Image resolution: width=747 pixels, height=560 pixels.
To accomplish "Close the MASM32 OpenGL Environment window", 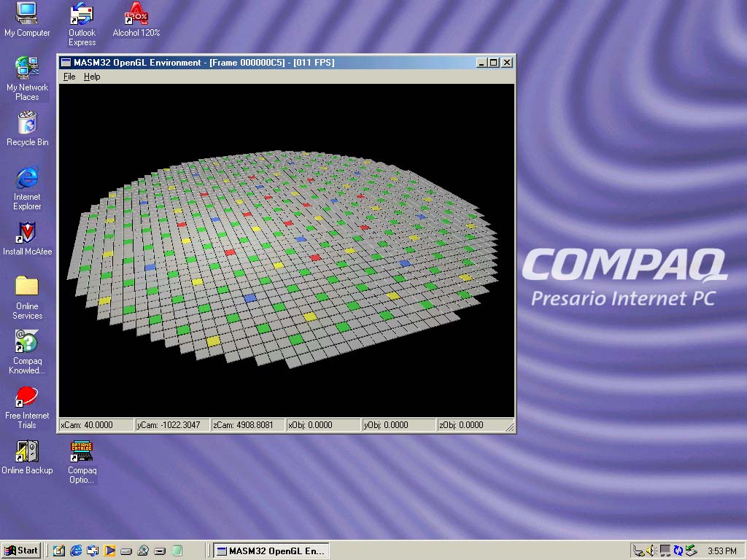I will [x=507, y=63].
